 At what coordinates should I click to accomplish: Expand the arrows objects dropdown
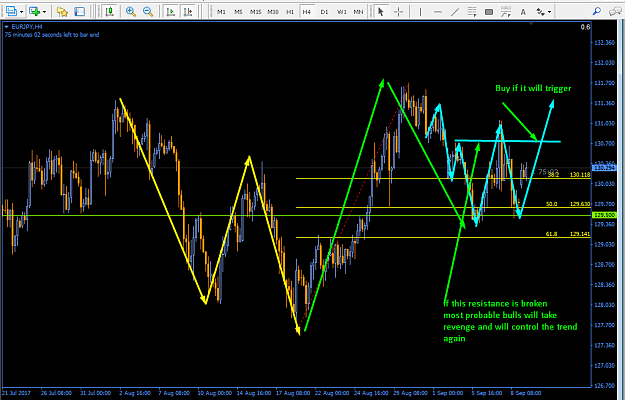(550, 12)
